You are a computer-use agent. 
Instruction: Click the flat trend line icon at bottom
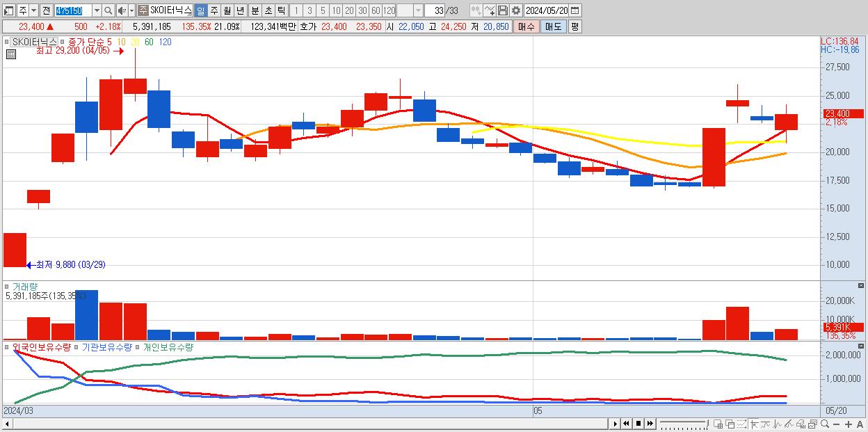point(766,424)
